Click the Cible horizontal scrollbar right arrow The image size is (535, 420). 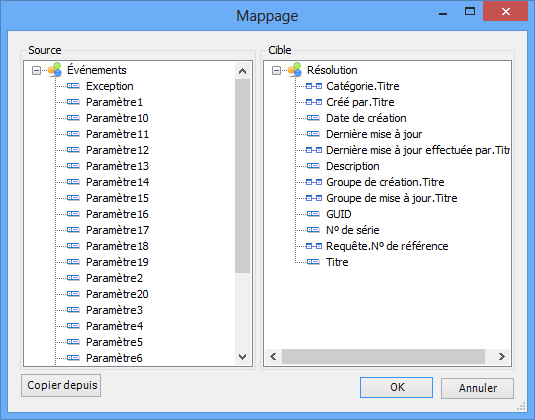502,357
